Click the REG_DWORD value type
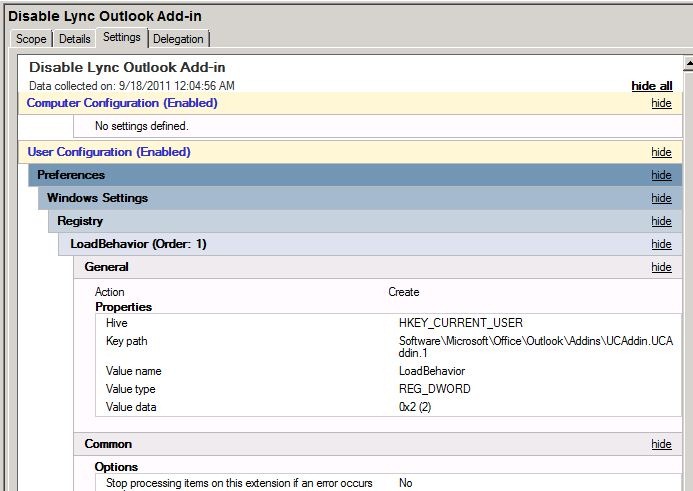Screen dimensions: 693x491 [x=434, y=389]
